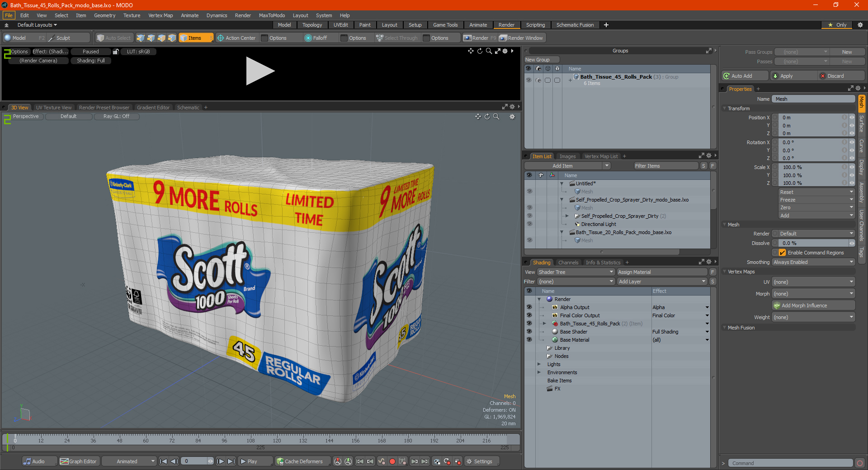868x470 pixels.
Task: Open Animated keying mode dropdown
Action: (x=129, y=461)
